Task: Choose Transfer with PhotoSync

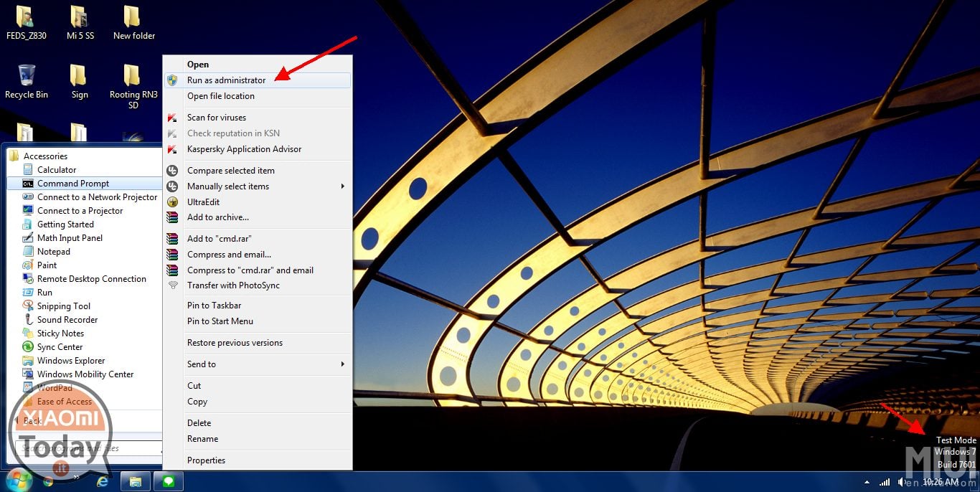Action: [258, 285]
